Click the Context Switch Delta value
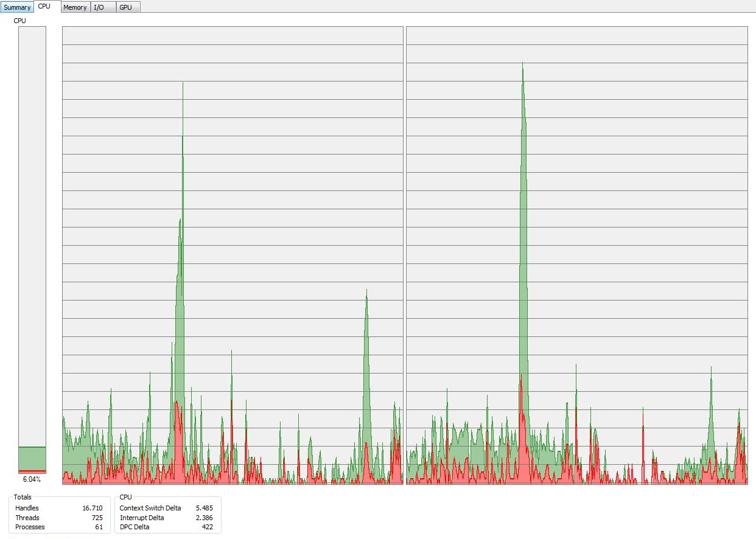 [204, 508]
